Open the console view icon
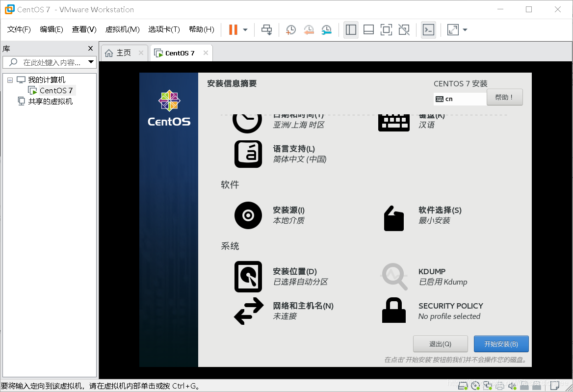 pyautogui.click(x=428, y=29)
